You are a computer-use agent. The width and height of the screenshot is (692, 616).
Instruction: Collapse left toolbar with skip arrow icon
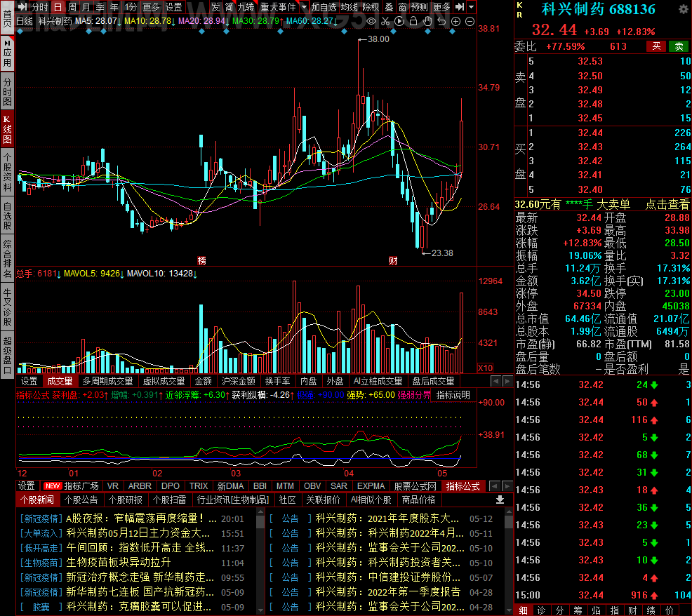(22, 6)
